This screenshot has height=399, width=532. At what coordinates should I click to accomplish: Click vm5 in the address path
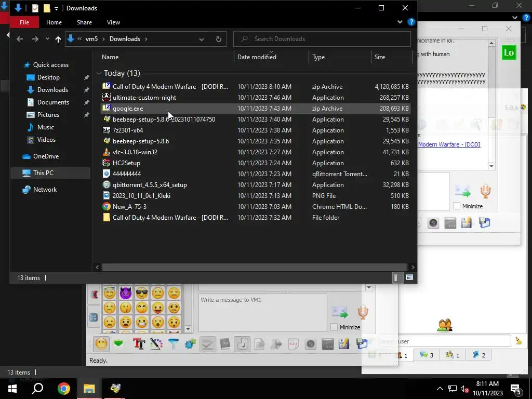pyautogui.click(x=91, y=39)
